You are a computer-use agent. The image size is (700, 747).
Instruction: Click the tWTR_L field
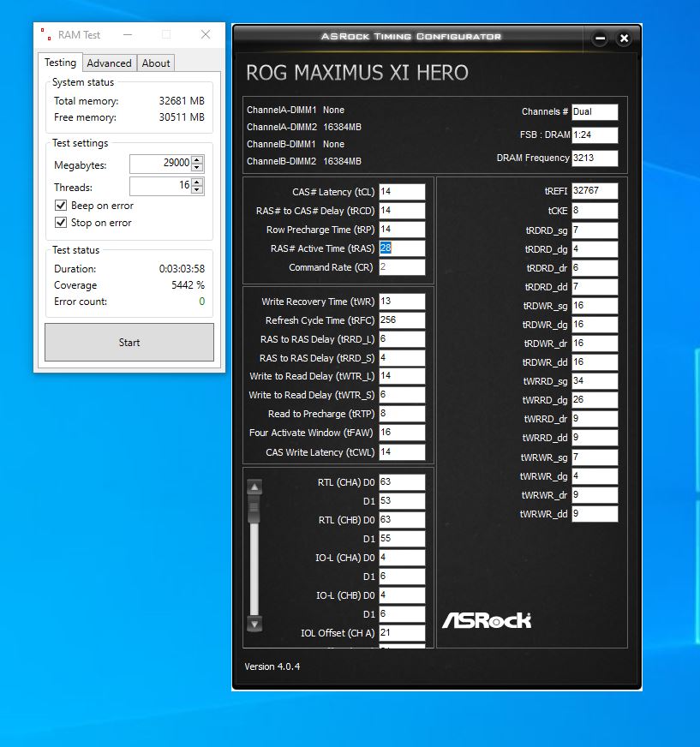coord(402,376)
